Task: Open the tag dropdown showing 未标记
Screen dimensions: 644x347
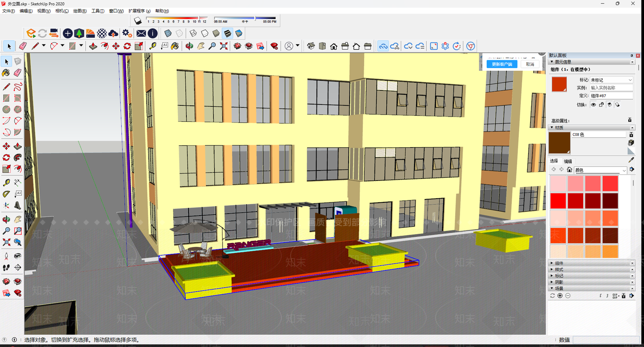Action: [611, 80]
